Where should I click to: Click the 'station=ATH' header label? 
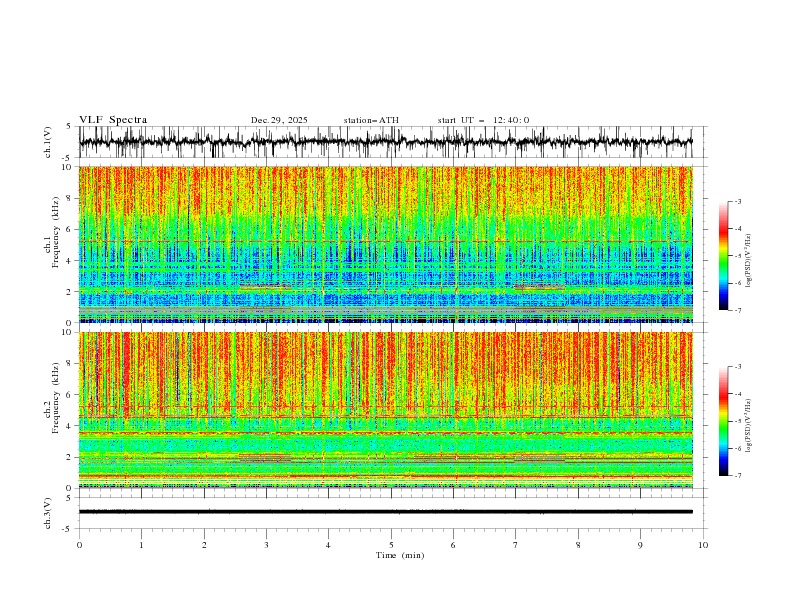[371, 120]
